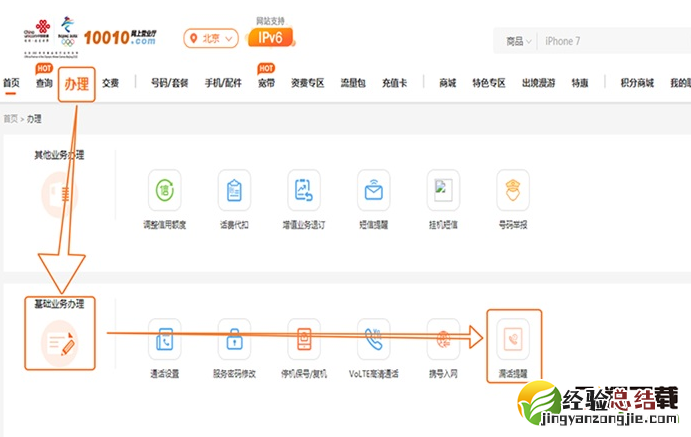Select the 短信提醒 envelope icon
Image resolution: width=691 pixels, height=437 pixels.
click(373, 190)
